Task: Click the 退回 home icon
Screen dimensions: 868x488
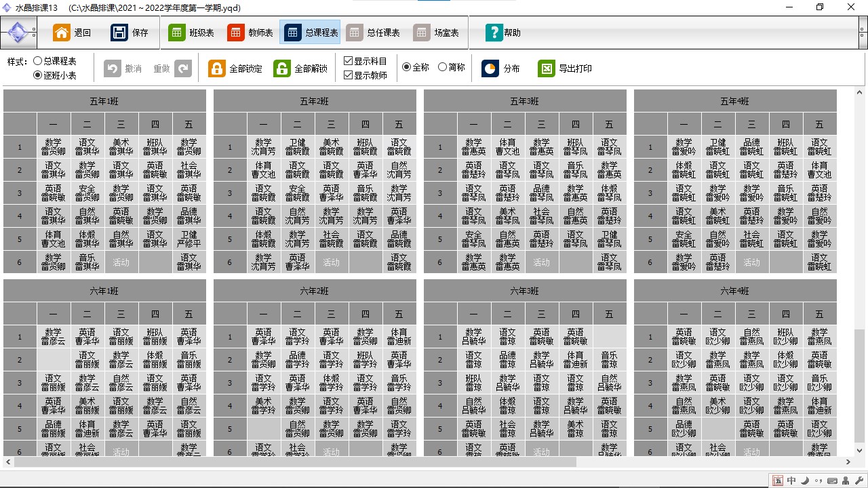Action: point(62,33)
